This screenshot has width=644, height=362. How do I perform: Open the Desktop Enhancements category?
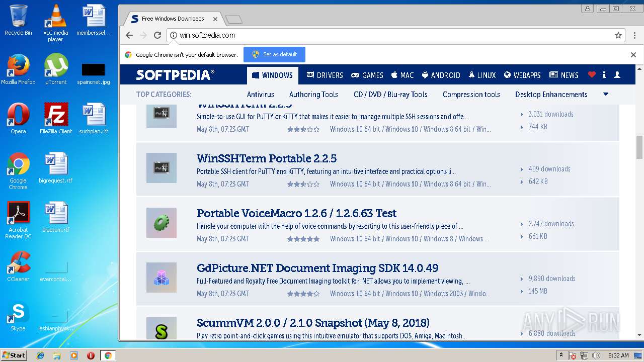click(x=551, y=95)
